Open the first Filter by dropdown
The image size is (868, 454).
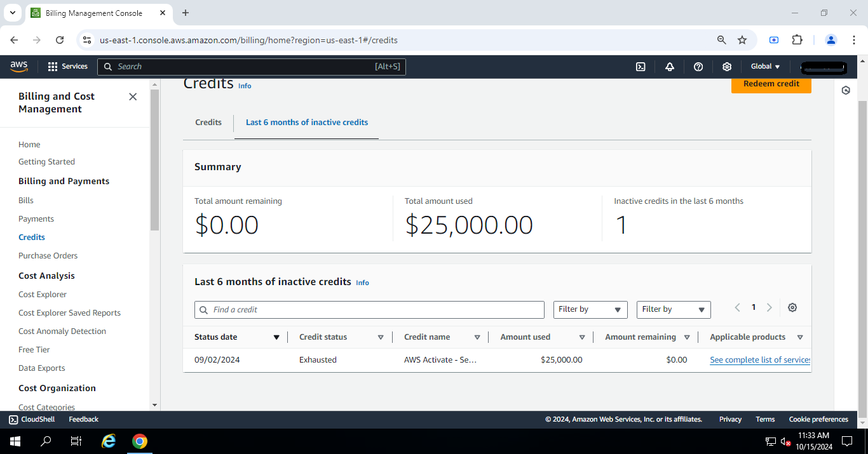point(590,309)
